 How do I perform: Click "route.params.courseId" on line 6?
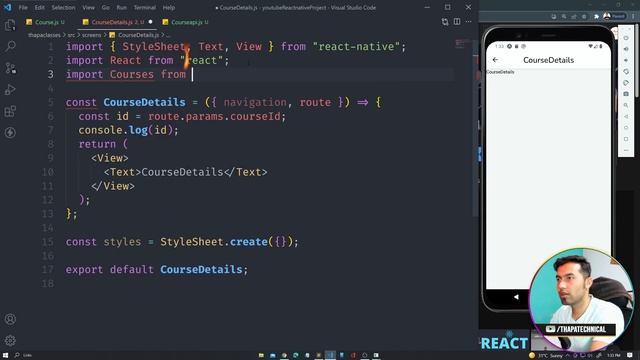(214, 116)
